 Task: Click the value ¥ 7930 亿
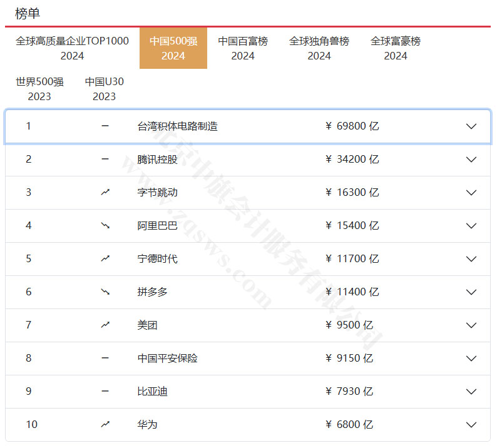[x=349, y=391]
